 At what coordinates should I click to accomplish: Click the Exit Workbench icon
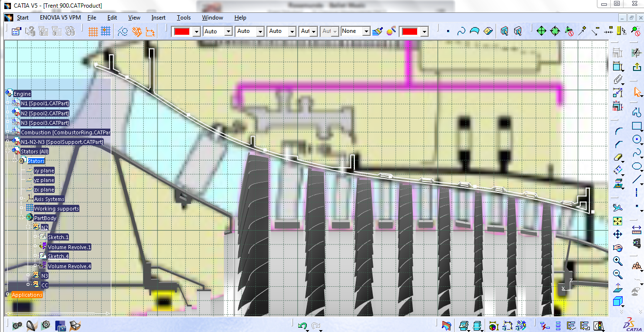636,66
